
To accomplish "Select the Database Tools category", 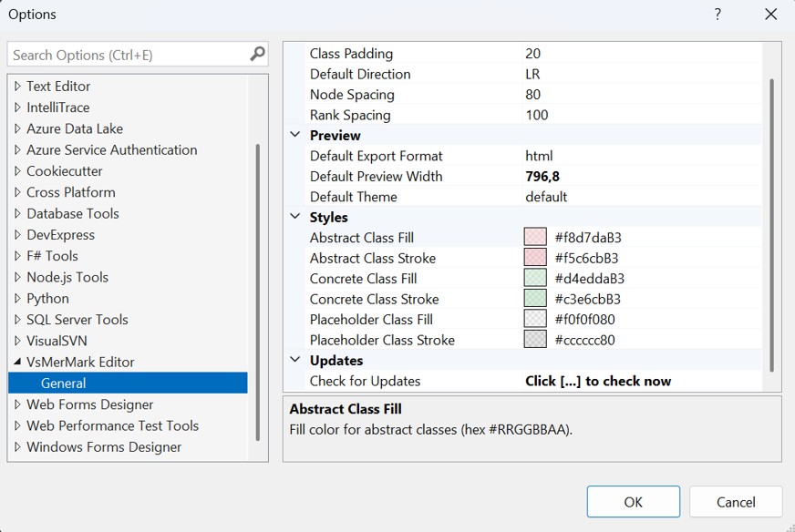I will tap(73, 213).
